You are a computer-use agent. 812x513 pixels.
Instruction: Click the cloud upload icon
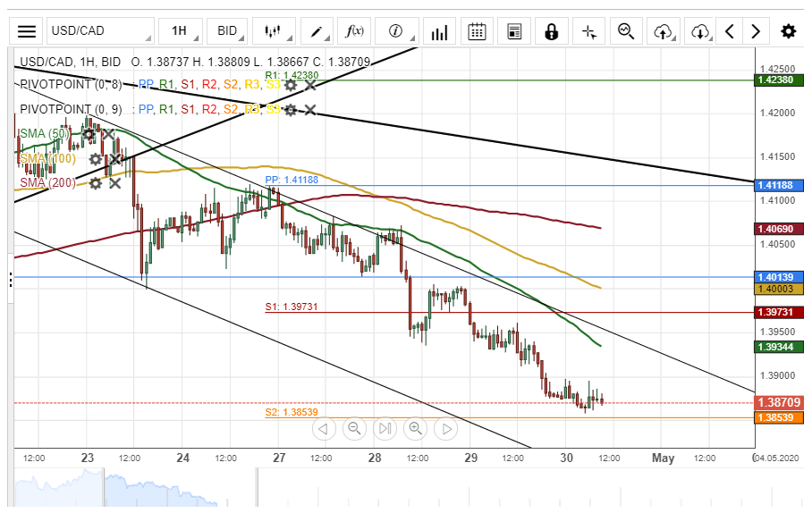(x=664, y=31)
